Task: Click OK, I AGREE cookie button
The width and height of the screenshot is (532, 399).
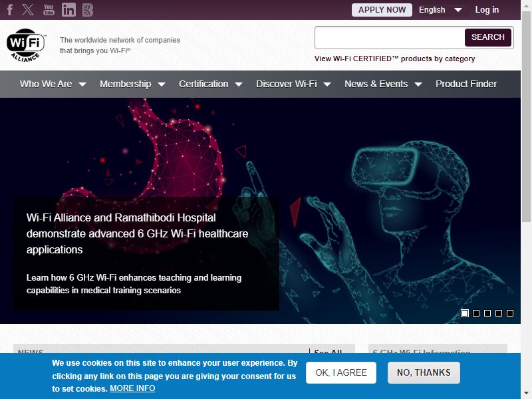Action: pyautogui.click(x=341, y=372)
